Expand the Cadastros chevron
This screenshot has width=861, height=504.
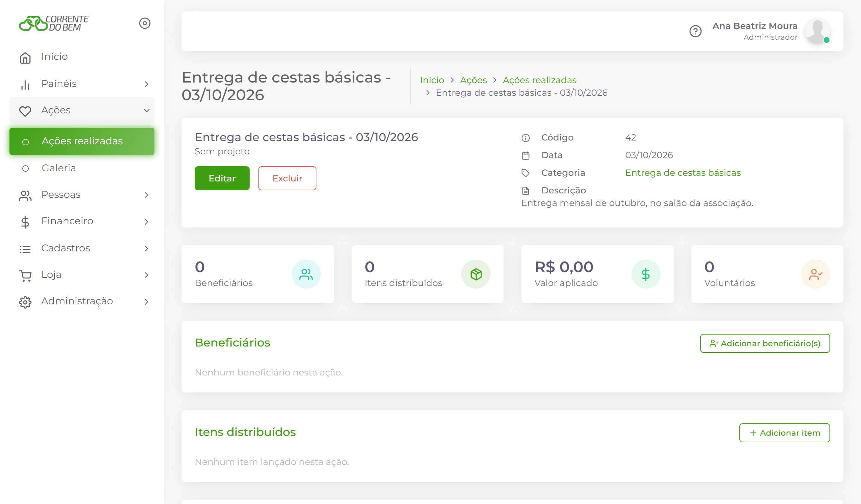(147, 248)
